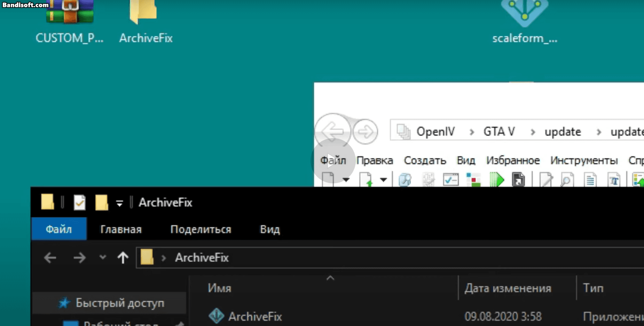Open the Создать menu in OpenIV
This screenshot has width=644, height=326.
(425, 160)
